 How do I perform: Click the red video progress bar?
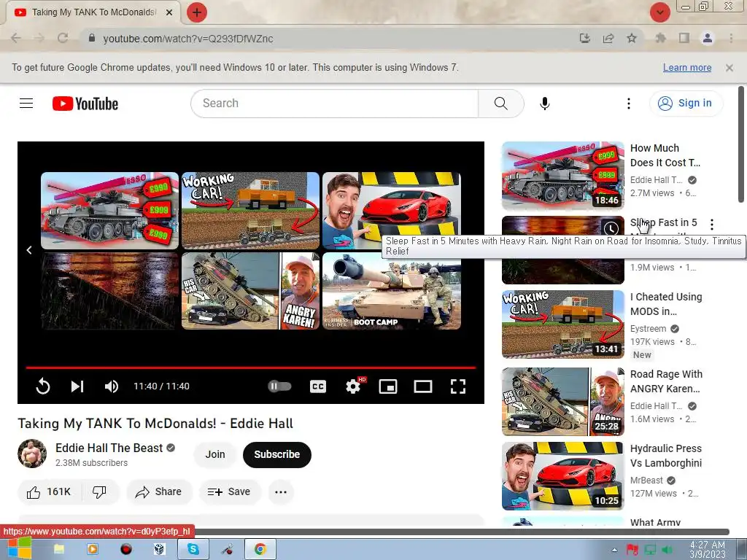pos(251,367)
